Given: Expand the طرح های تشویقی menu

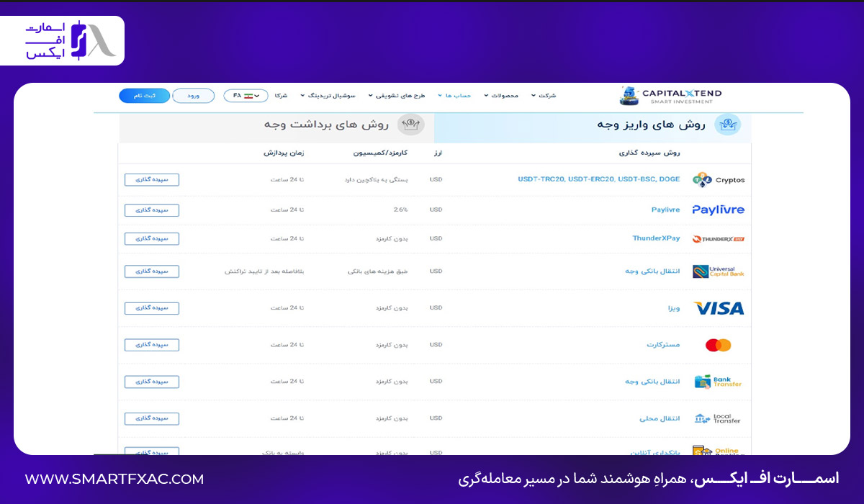Looking at the screenshot, I should pyautogui.click(x=397, y=96).
